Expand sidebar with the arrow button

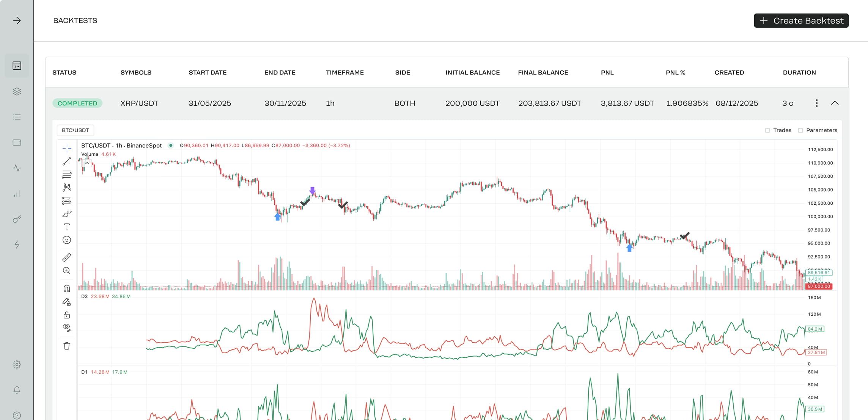[17, 20]
